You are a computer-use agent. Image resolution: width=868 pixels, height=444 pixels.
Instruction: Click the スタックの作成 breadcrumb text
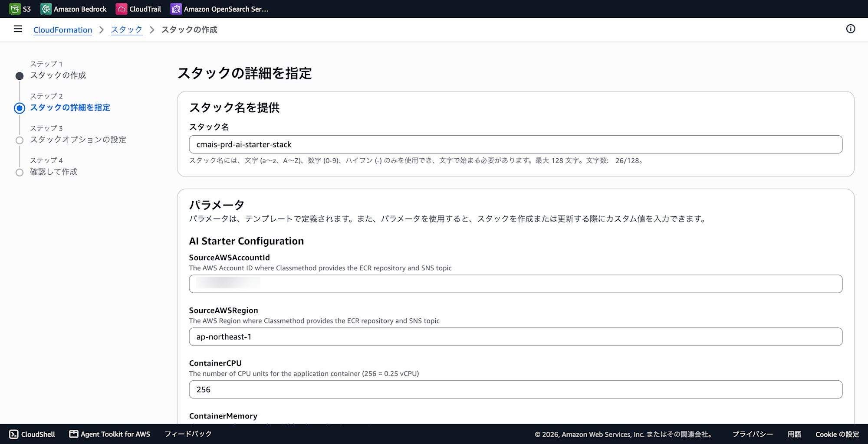(189, 30)
